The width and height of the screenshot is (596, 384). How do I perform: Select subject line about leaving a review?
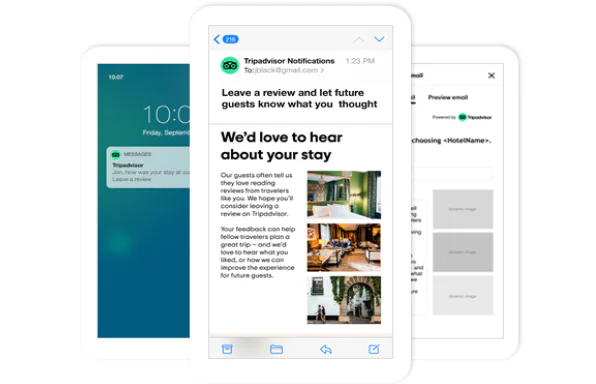299,98
